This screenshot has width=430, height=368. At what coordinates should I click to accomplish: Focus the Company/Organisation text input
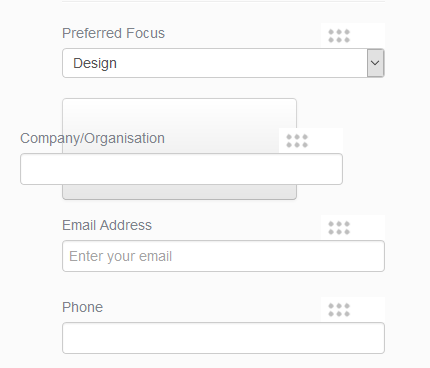click(x=181, y=169)
